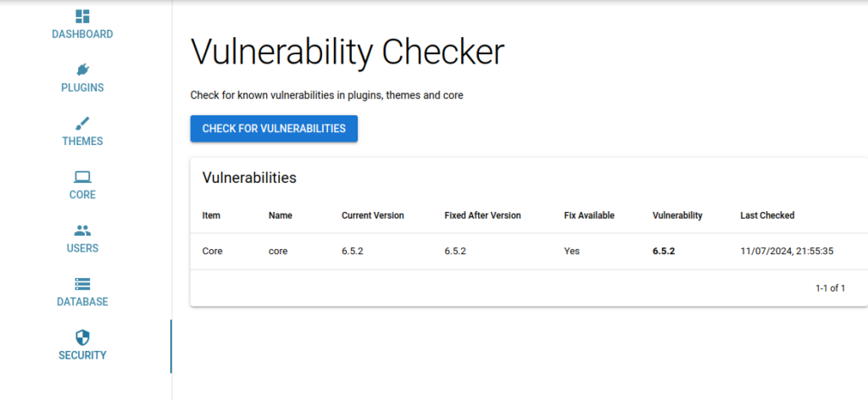The height and width of the screenshot is (400, 868).
Task: Open the bold 6.5.2 vulnerability link
Action: click(x=664, y=251)
